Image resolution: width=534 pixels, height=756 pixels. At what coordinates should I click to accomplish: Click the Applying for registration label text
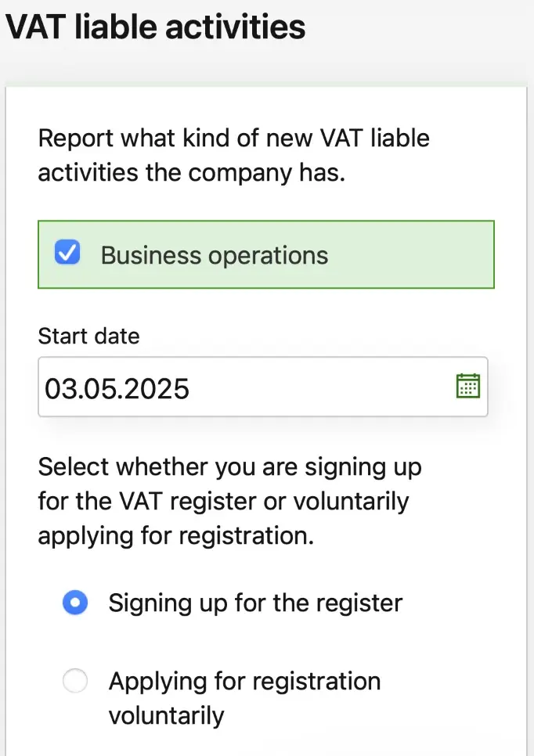point(244,682)
